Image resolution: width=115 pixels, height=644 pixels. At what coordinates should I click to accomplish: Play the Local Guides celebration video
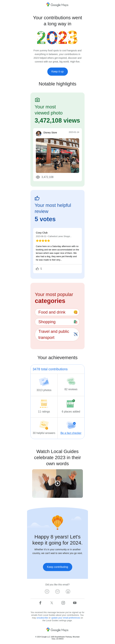coord(57,483)
